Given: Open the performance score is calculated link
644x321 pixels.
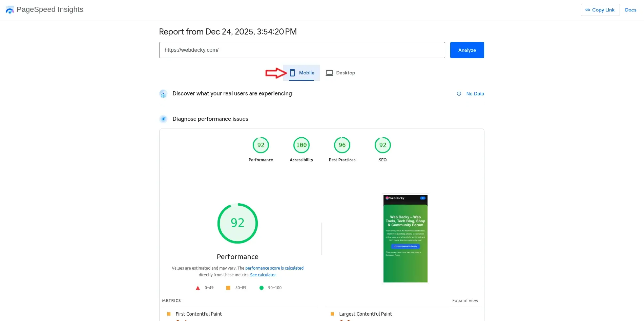Looking at the screenshot, I should [x=274, y=268].
